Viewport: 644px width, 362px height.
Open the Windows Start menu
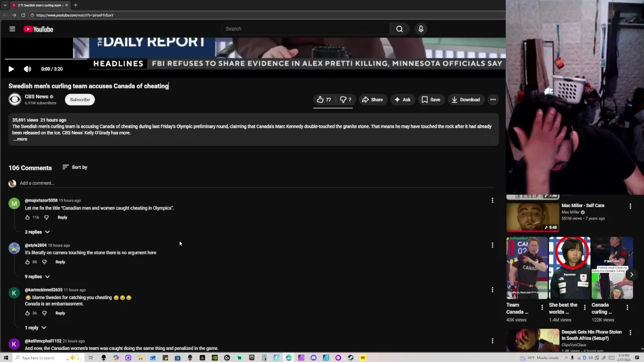(x=5, y=358)
